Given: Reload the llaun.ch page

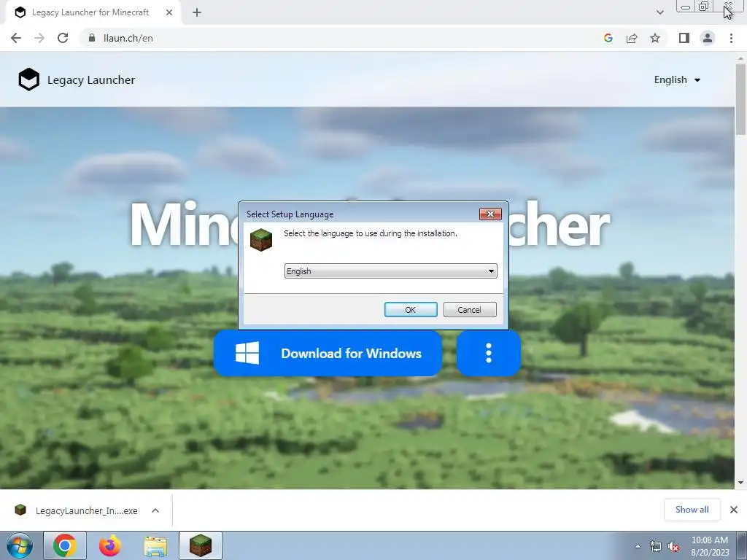Looking at the screenshot, I should pos(63,38).
